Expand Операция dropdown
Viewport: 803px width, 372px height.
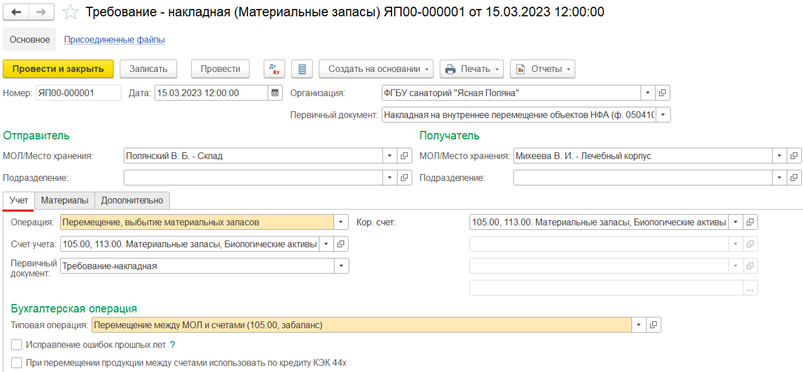(x=341, y=222)
